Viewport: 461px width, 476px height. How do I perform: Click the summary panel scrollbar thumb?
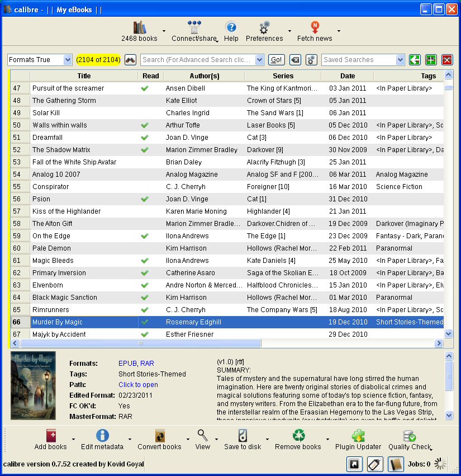(449, 376)
